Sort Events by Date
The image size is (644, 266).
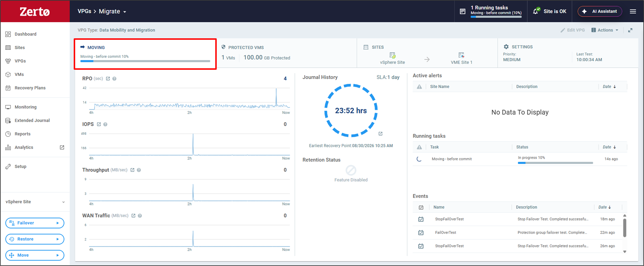(605, 207)
